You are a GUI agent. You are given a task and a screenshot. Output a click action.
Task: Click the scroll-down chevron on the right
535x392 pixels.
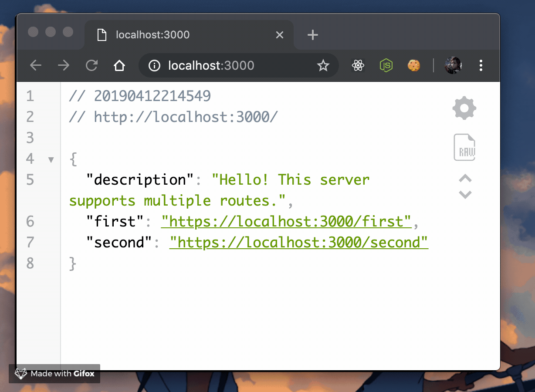point(464,195)
